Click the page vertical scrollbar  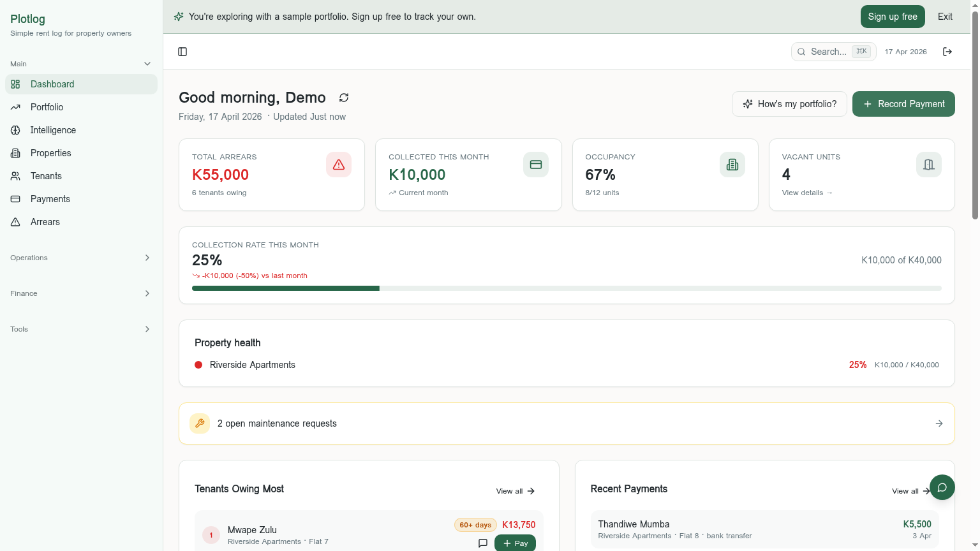pos(975,115)
